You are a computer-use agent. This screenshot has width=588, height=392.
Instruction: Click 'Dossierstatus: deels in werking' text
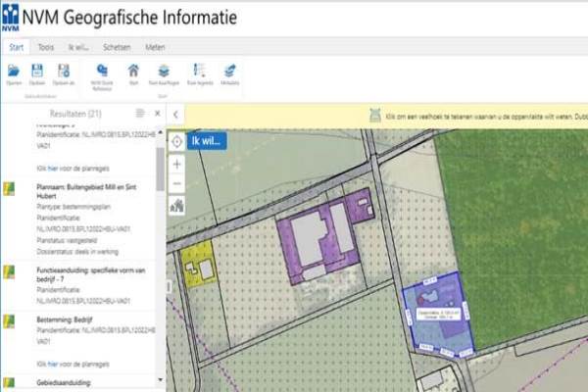click(77, 251)
